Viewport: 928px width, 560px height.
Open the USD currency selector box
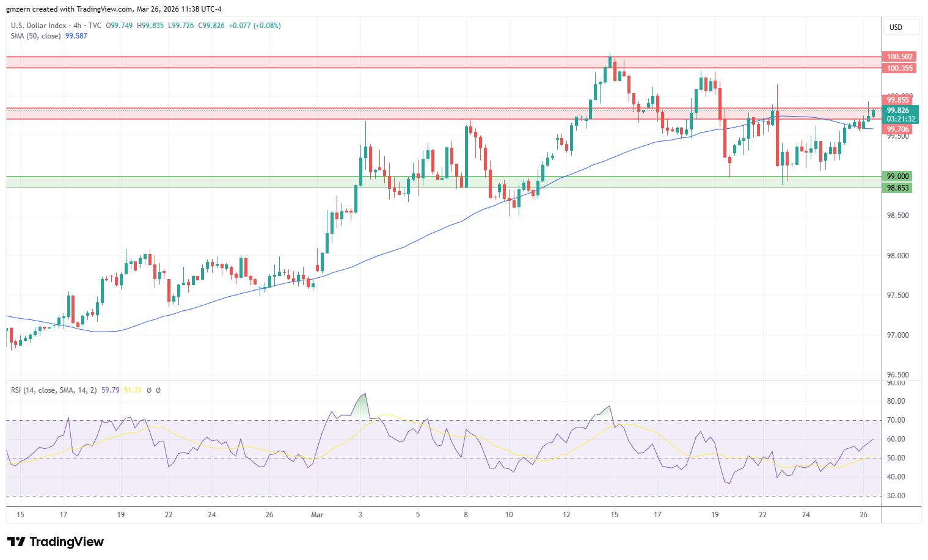coord(901,27)
